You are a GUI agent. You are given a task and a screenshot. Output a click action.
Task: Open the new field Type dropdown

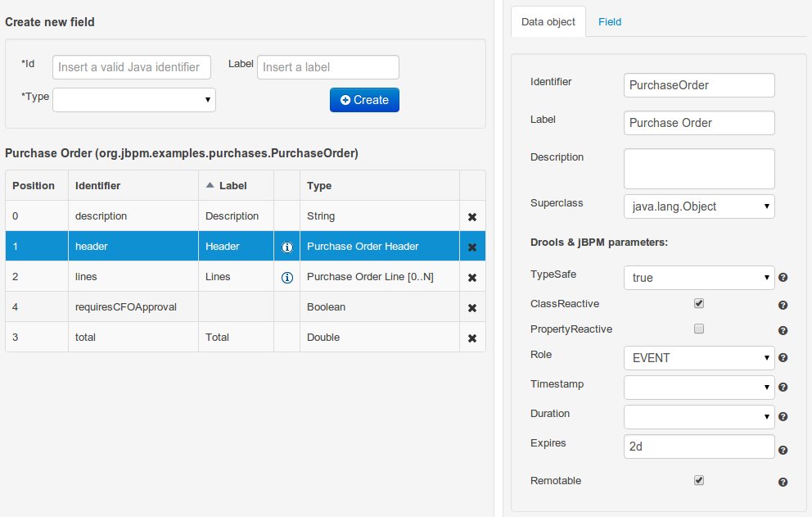coord(134,100)
